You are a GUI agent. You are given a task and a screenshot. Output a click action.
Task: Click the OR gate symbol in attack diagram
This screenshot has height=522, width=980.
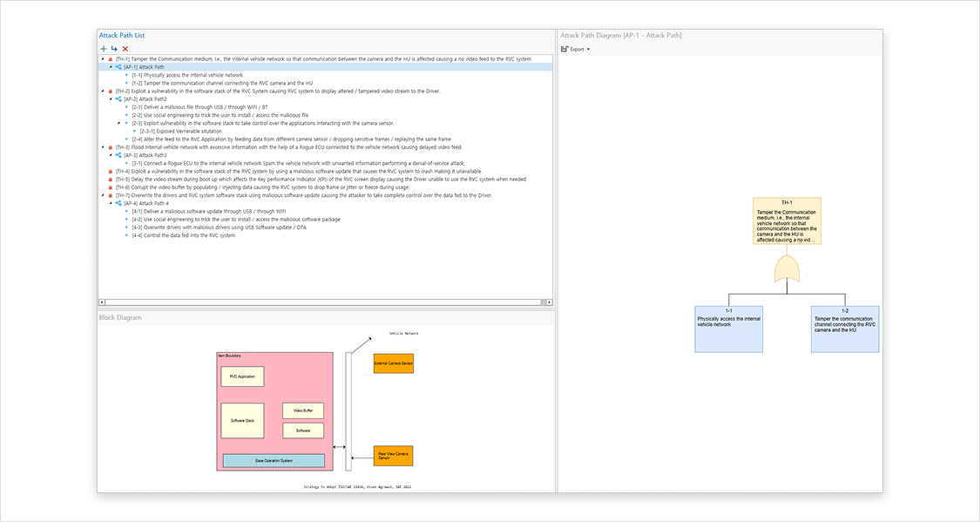[x=787, y=268]
